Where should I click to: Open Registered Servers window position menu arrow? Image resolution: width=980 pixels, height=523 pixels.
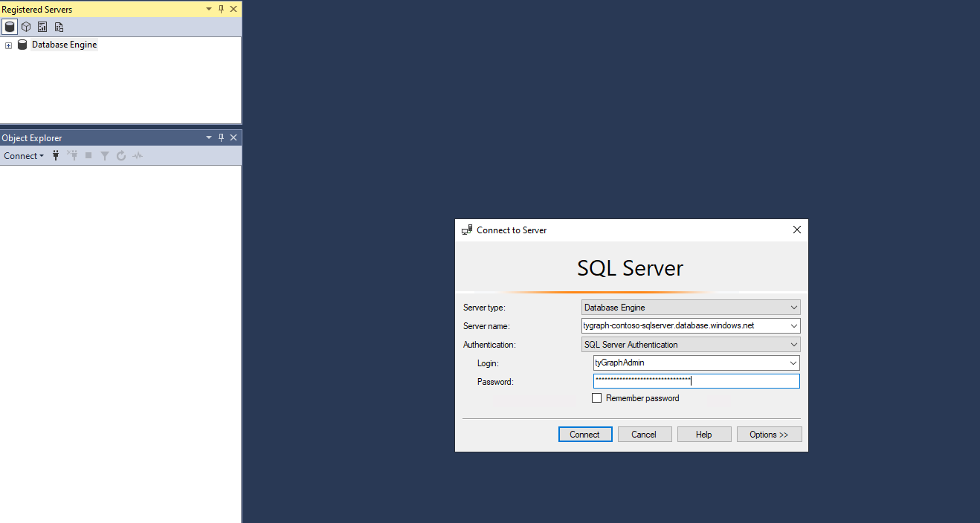click(209, 10)
